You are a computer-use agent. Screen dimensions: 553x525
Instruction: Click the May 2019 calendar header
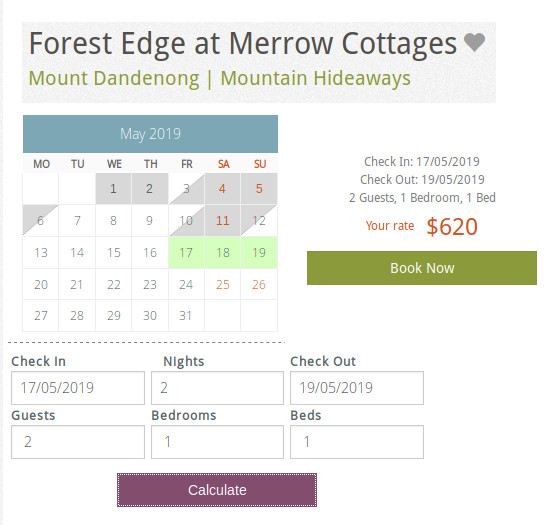150,134
